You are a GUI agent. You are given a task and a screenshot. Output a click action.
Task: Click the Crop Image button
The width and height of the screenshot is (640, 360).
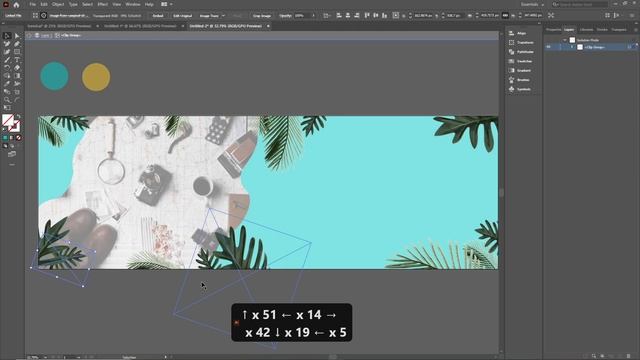(x=262, y=16)
